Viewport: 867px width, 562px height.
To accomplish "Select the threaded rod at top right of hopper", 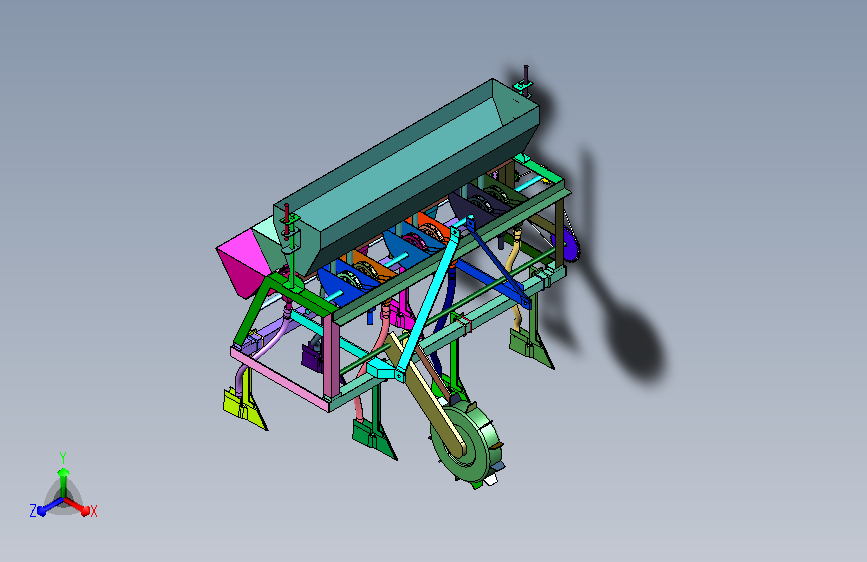I will coord(526,74).
